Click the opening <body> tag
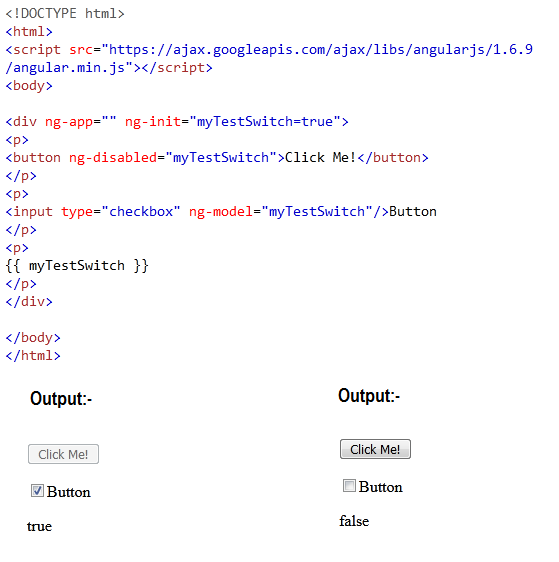This screenshot has width=559, height=562. pyautogui.click(x=29, y=86)
